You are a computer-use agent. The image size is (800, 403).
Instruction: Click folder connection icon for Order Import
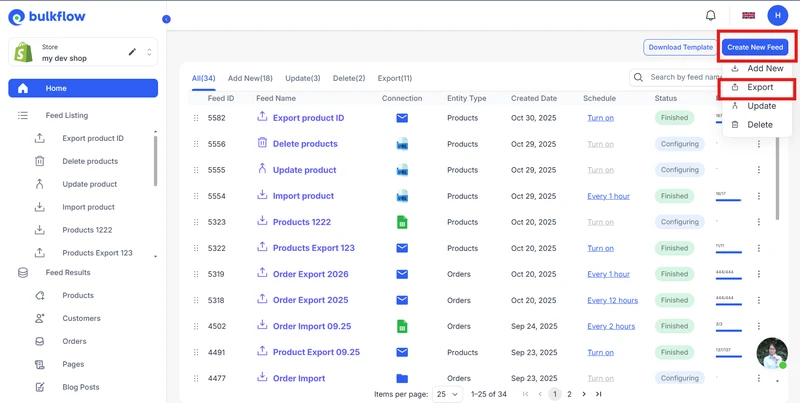402,378
